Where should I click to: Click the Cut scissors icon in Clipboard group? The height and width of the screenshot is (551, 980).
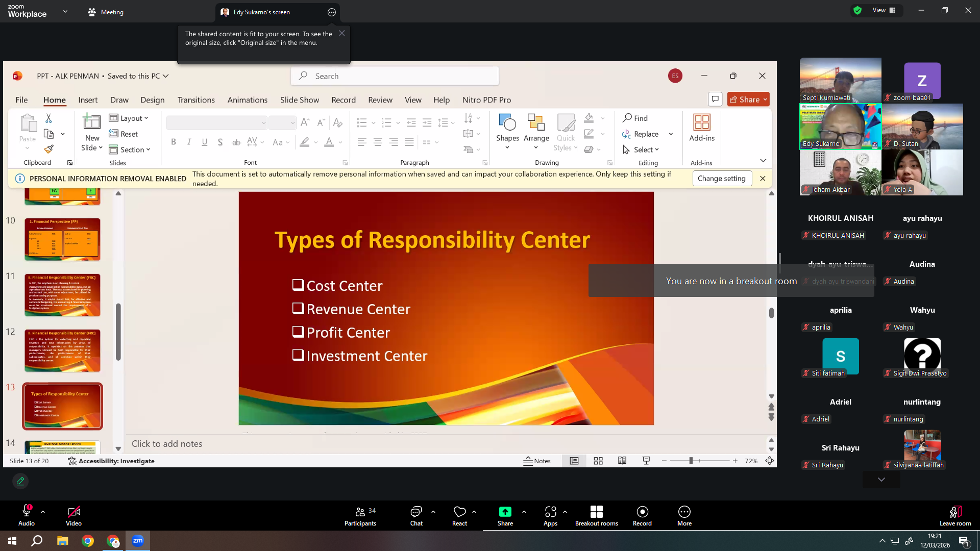(48, 118)
